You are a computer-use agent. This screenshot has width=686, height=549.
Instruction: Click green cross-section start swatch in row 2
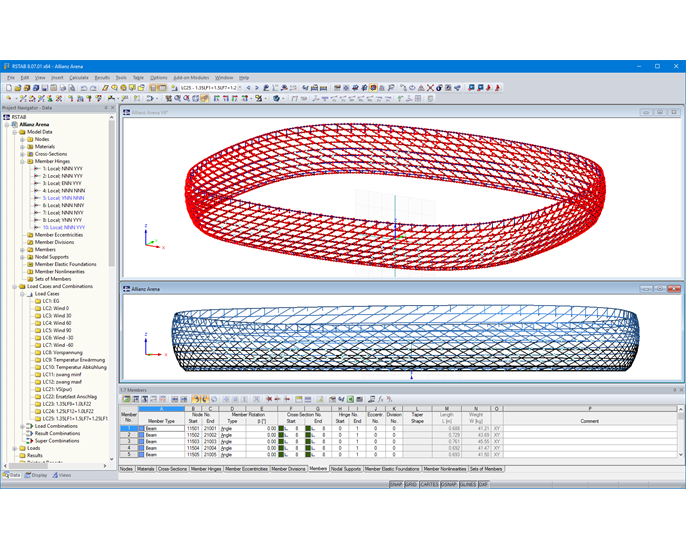click(x=281, y=435)
